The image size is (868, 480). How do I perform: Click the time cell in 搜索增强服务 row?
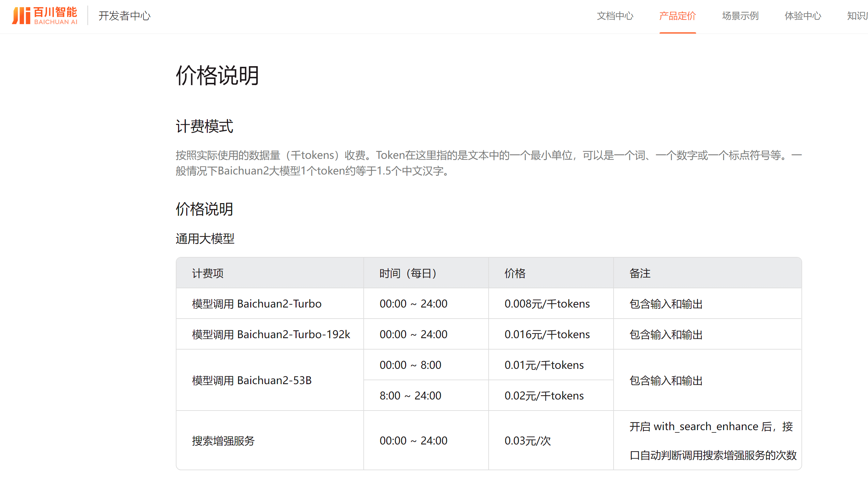[426, 440]
